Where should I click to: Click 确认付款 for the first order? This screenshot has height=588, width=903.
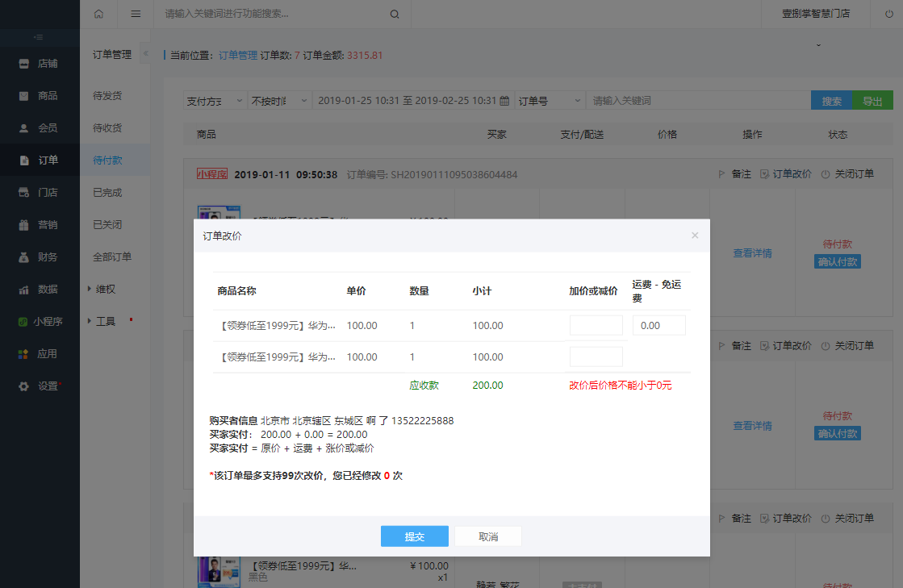point(838,262)
